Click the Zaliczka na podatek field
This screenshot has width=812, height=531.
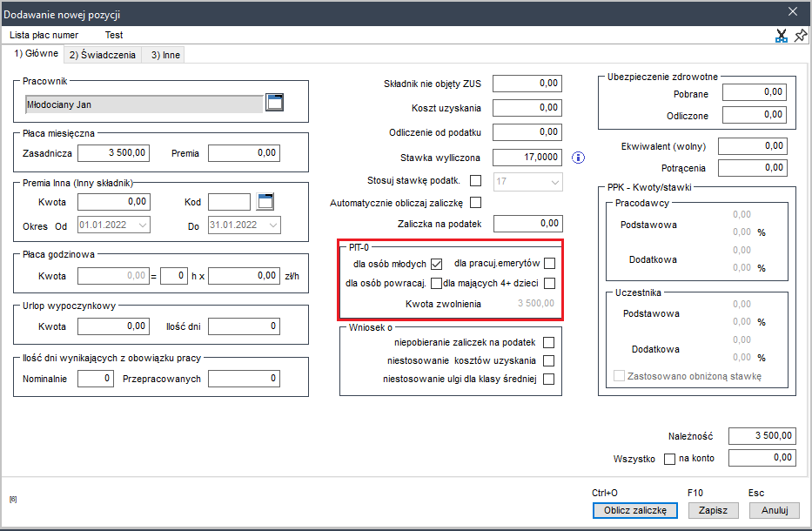click(527, 223)
